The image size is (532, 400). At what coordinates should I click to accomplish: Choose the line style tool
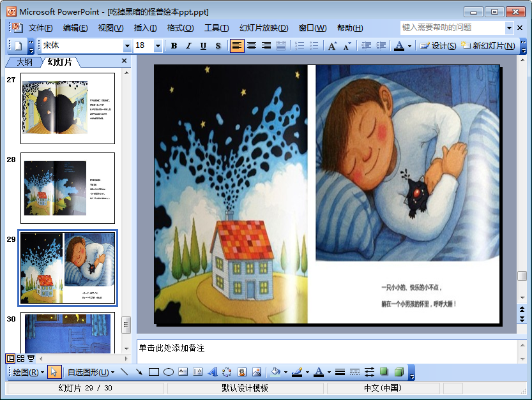tap(340, 372)
